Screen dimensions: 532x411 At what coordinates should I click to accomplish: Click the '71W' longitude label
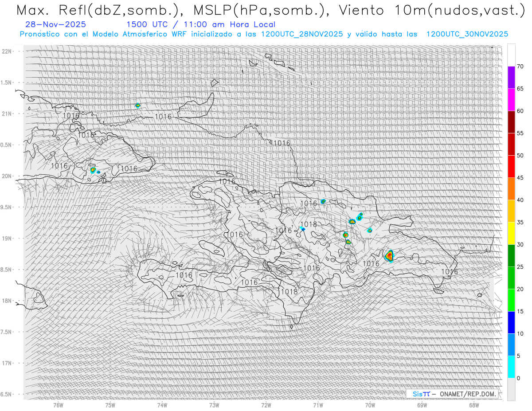pyautogui.click(x=318, y=405)
